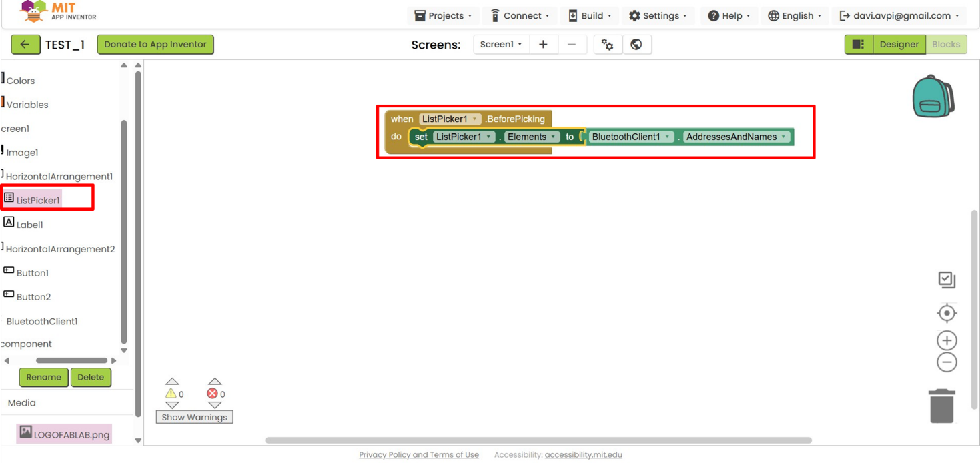Open the English language menu
The width and height of the screenshot is (980, 463).
coord(795,15)
